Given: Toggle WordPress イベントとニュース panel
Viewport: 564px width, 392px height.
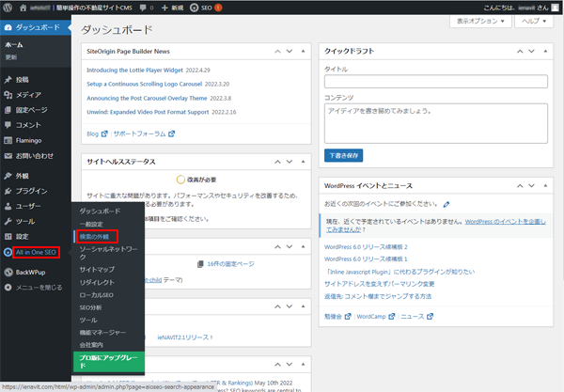Looking at the screenshot, I should click(x=545, y=185).
